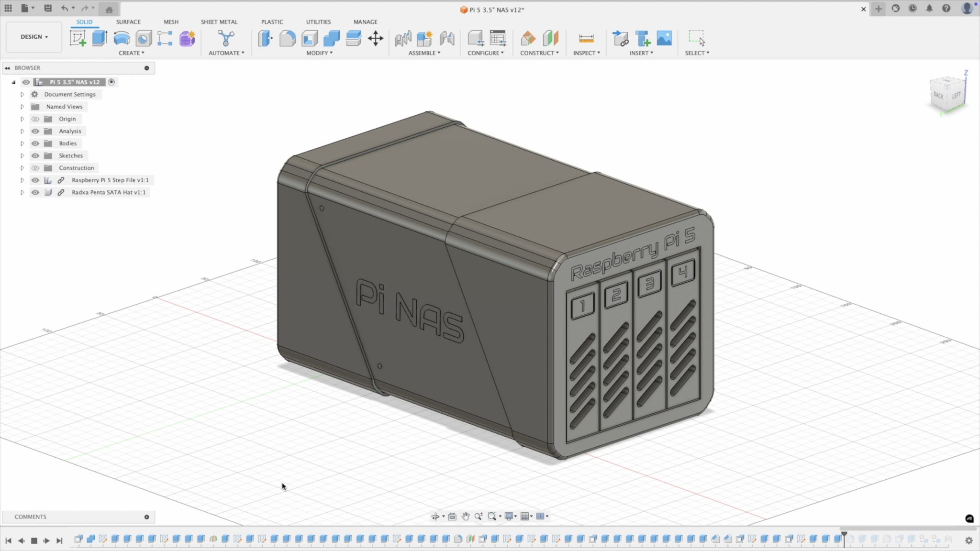Open the MANAGE ribbon tab
The height and width of the screenshot is (551, 980).
click(365, 22)
